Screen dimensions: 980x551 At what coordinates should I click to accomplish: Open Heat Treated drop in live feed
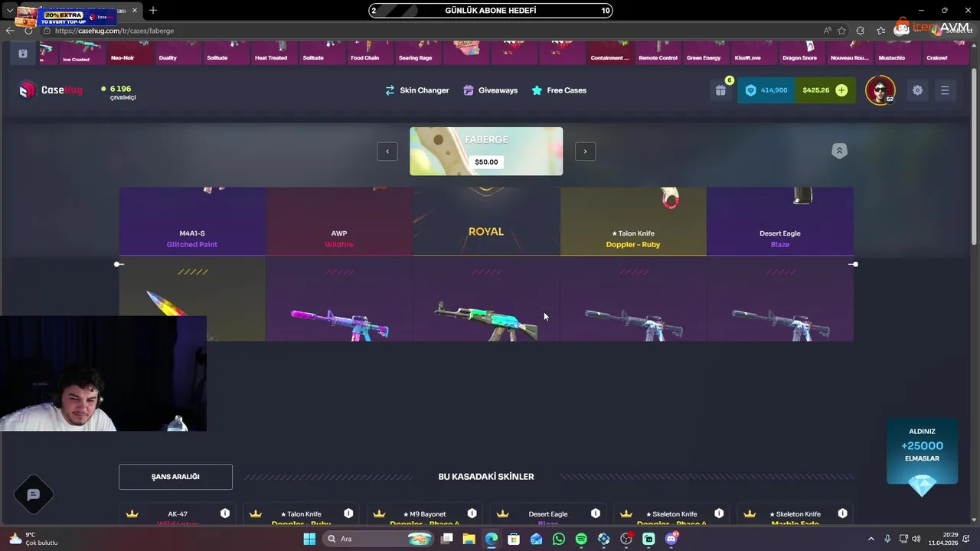(271, 53)
